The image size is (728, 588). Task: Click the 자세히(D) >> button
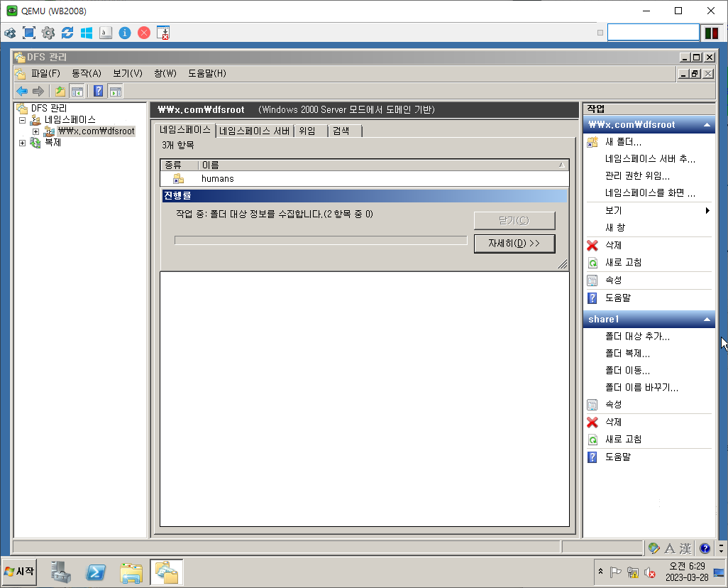coord(514,244)
